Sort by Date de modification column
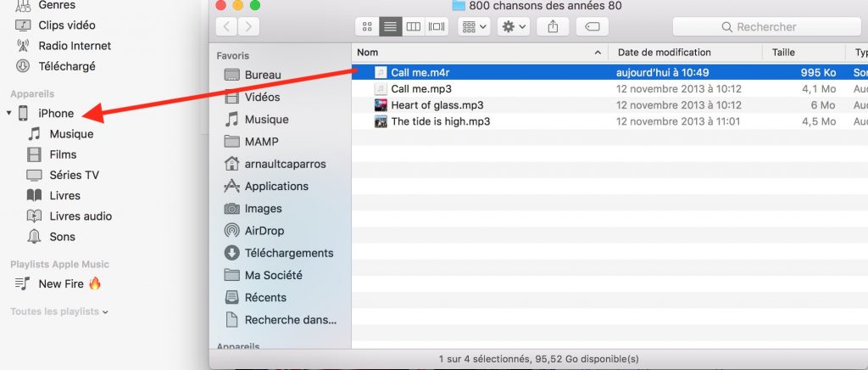 click(685, 52)
